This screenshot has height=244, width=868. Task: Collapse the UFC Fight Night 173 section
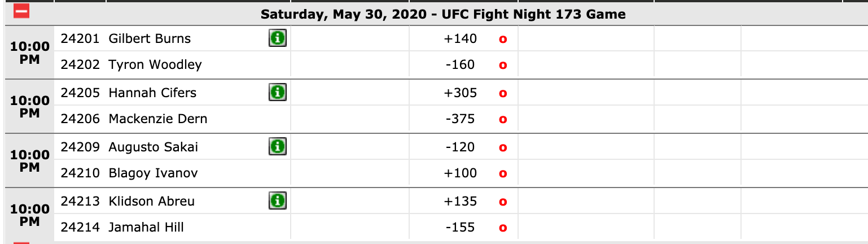[21, 12]
